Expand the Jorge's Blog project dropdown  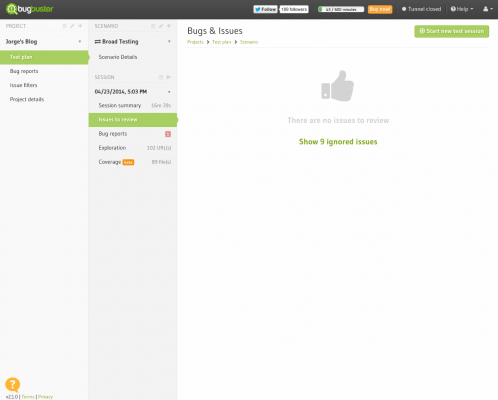coord(80,42)
